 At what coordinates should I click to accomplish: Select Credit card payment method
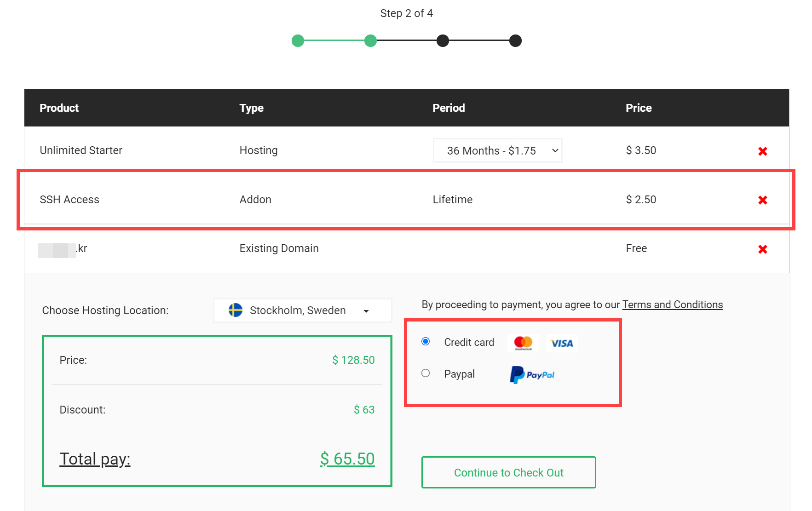426,341
